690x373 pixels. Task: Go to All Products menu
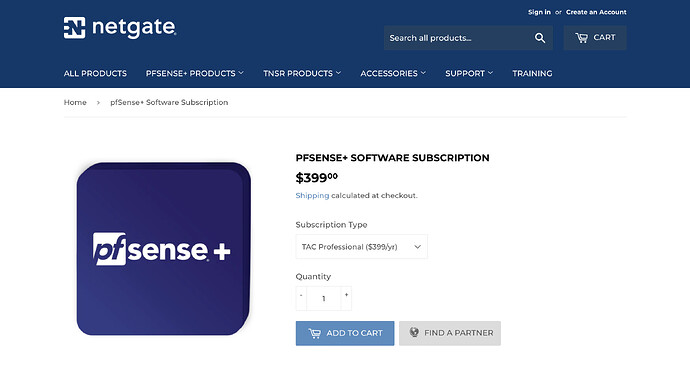pyautogui.click(x=95, y=73)
